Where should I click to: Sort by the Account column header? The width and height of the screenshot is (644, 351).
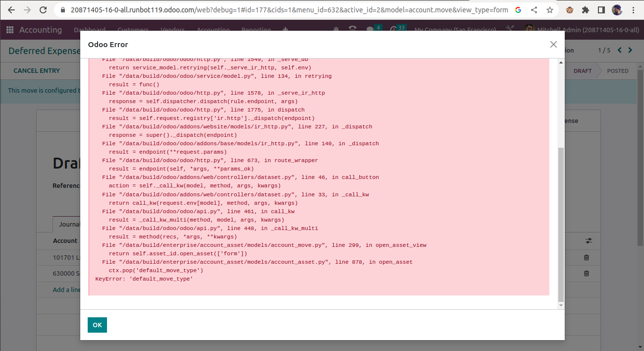coord(65,241)
